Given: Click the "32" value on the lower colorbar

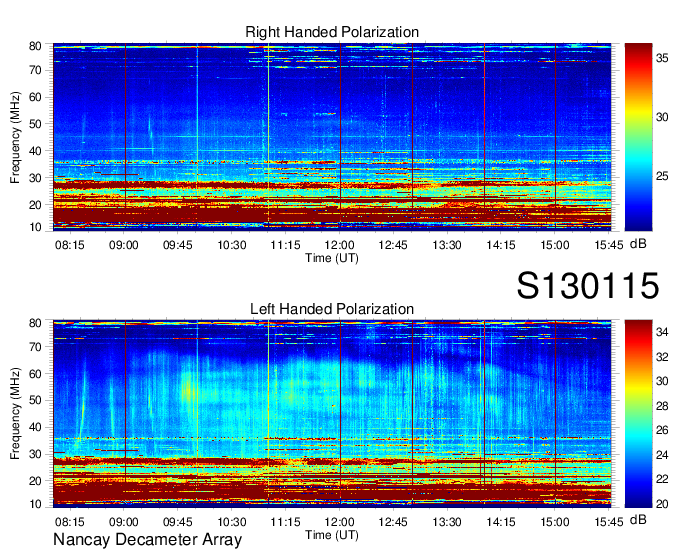Looking at the screenshot, I should (x=662, y=357).
